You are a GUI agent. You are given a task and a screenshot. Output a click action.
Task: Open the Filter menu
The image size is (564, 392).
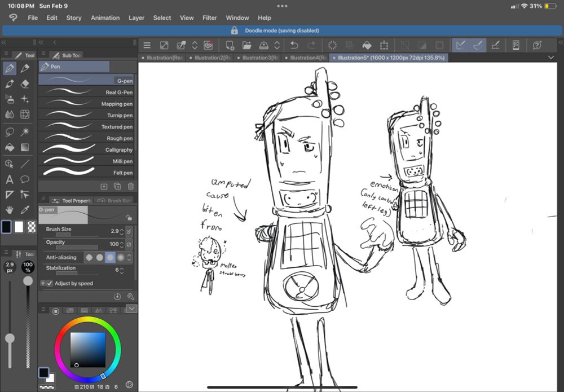coord(209,17)
